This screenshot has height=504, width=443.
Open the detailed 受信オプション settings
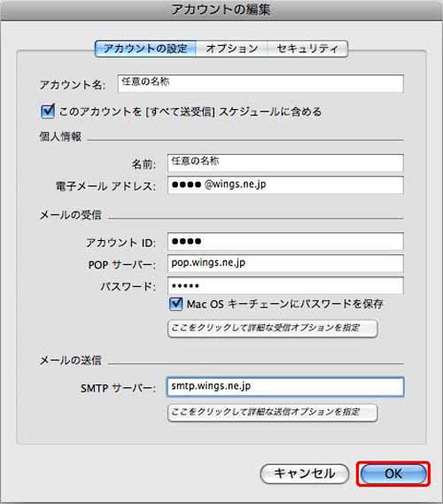point(272,329)
